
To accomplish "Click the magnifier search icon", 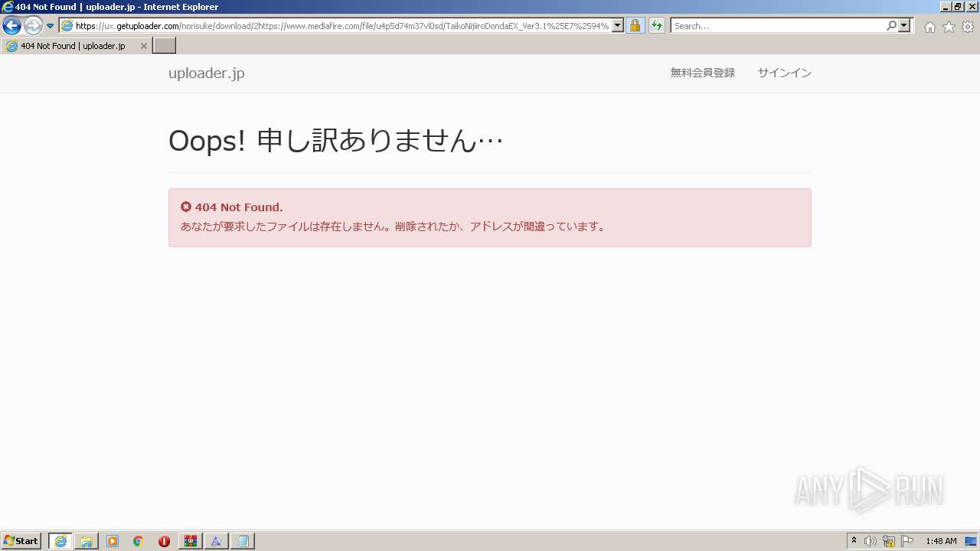I will [x=891, y=26].
